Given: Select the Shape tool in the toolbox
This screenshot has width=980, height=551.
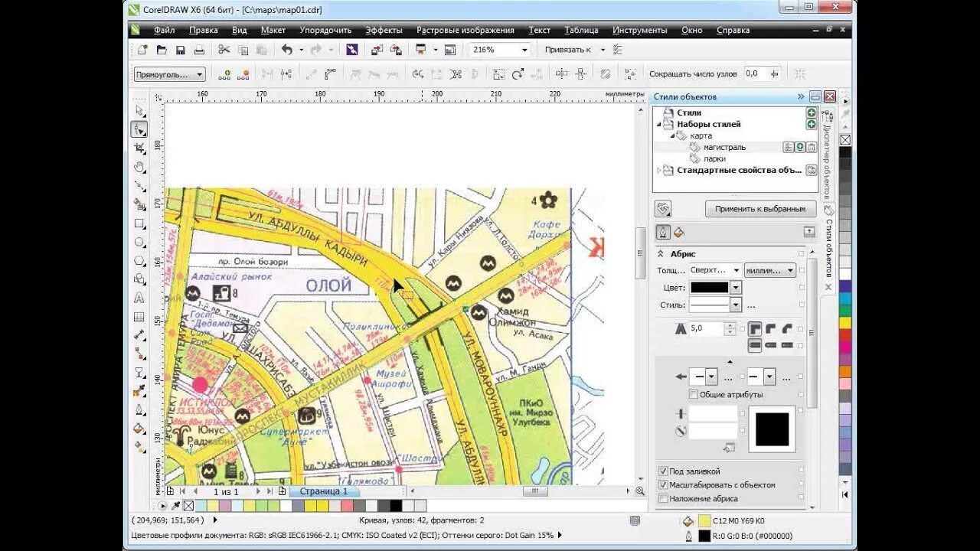Looking at the screenshot, I should pyautogui.click(x=139, y=129).
